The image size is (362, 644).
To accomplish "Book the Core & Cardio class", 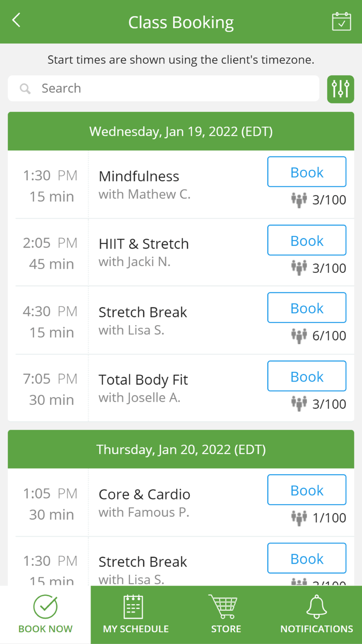I will (306, 490).
